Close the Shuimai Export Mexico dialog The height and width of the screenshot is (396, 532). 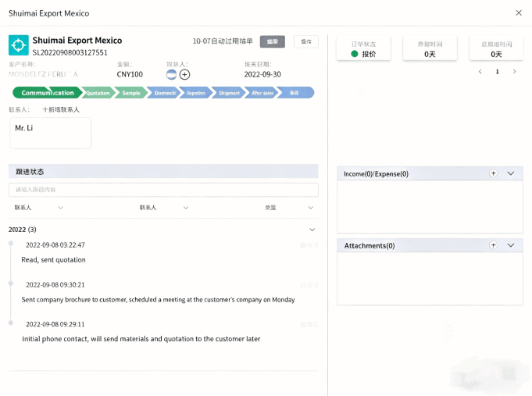(519, 13)
